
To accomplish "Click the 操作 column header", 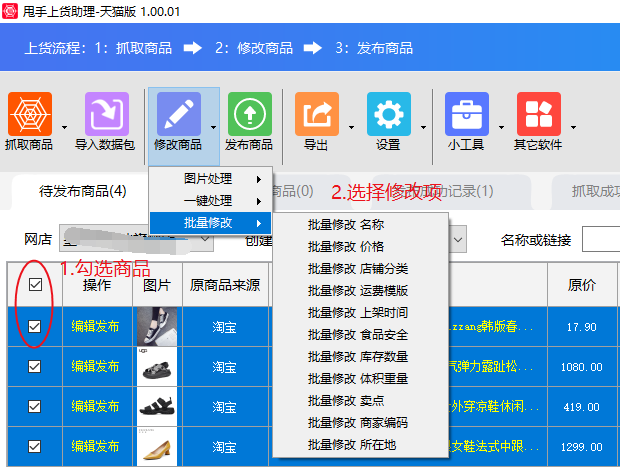I will (x=97, y=285).
